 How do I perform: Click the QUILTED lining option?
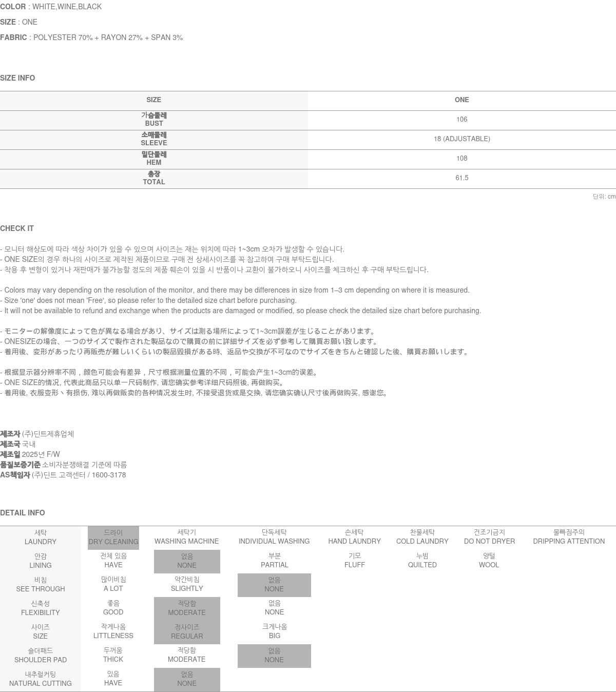422,561
